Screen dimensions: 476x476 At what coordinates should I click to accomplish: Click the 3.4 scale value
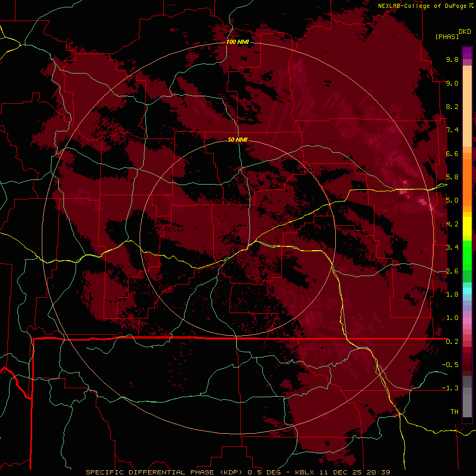(x=452, y=248)
